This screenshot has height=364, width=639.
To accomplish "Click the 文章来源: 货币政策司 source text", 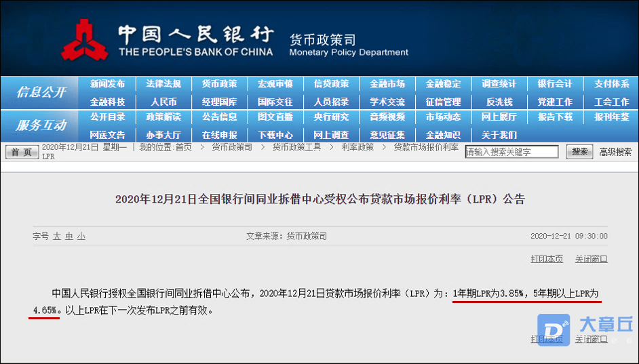I will 286,236.
